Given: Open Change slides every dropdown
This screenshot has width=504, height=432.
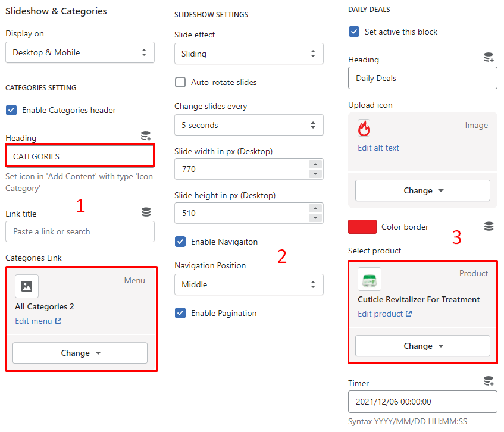Looking at the screenshot, I should point(249,125).
